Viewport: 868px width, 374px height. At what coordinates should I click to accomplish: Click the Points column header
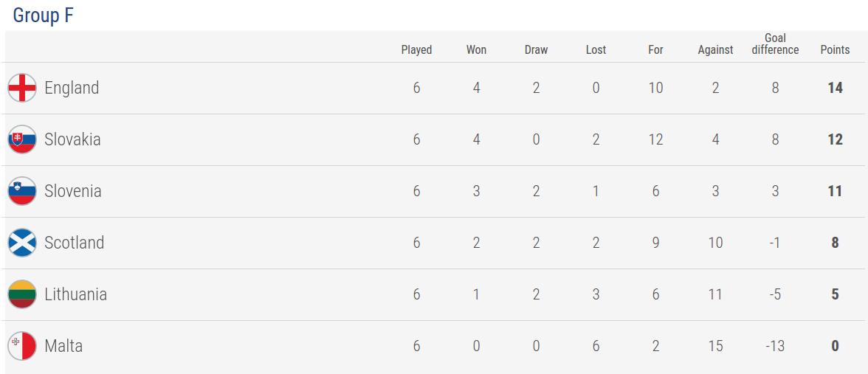[x=835, y=50]
